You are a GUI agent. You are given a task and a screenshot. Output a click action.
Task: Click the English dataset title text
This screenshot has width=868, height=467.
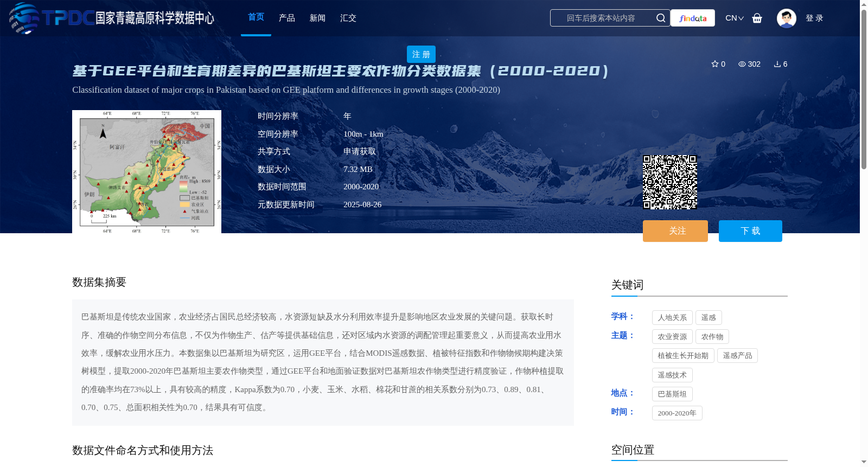point(286,90)
